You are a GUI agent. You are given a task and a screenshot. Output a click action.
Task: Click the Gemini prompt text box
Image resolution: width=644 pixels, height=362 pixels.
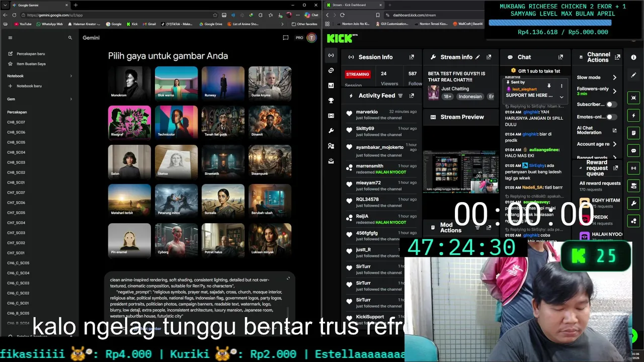[196, 298]
